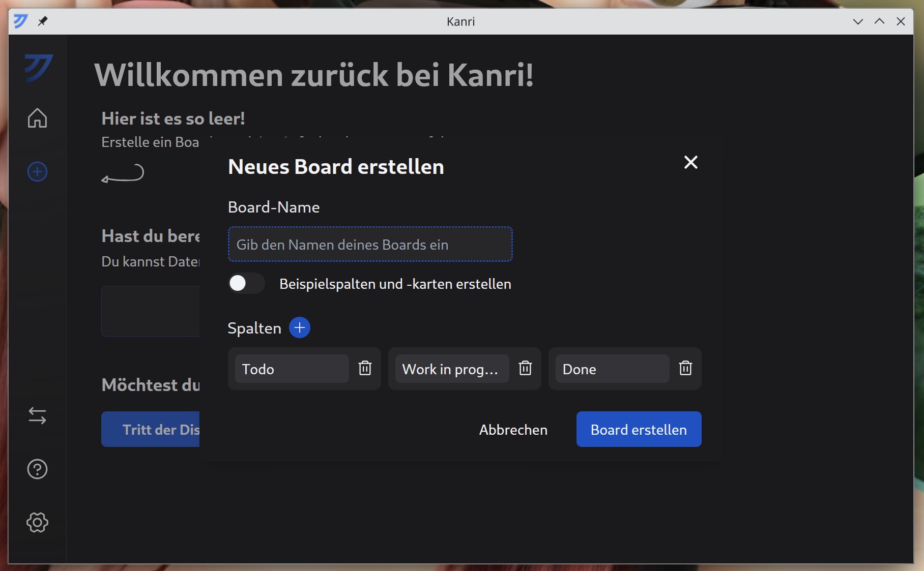Click the Neues Board erstellen dialog title

[x=336, y=167]
